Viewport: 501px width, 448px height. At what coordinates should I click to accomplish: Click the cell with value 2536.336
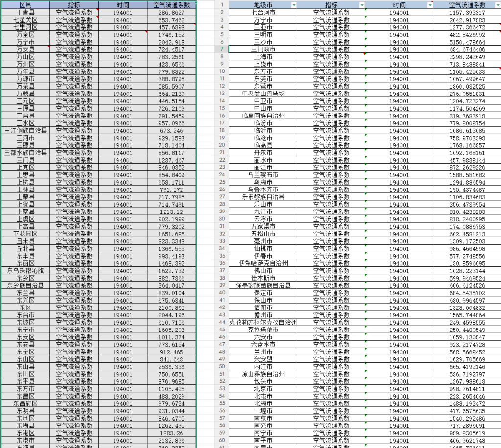(172, 367)
